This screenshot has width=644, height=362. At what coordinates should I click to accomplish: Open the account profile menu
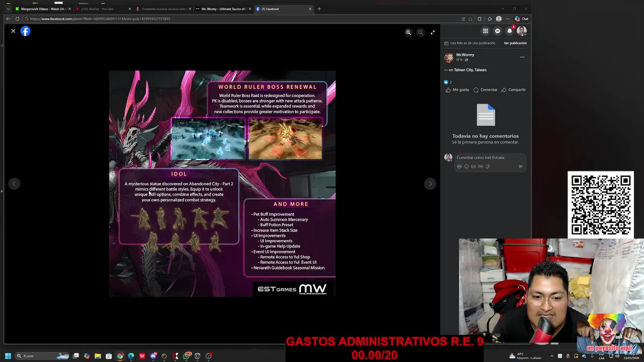(x=522, y=31)
